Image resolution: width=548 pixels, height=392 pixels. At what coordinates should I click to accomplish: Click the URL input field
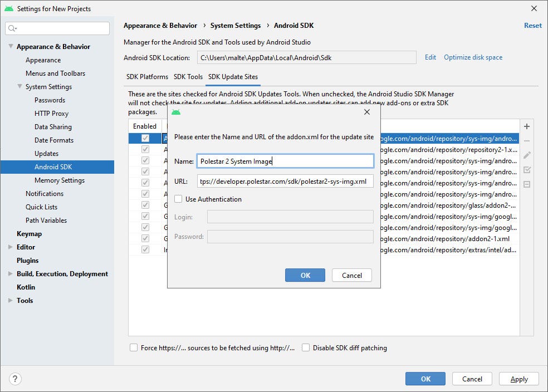(x=285, y=182)
